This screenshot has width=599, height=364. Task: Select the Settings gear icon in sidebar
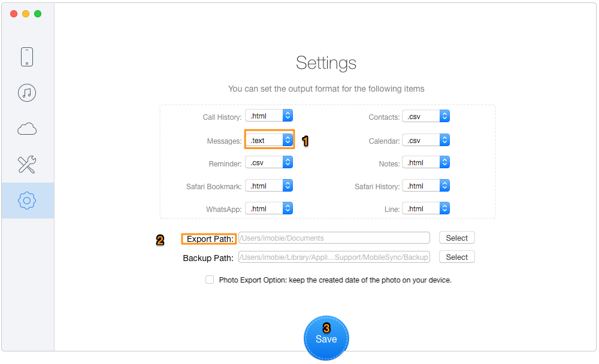pyautogui.click(x=27, y=201)
